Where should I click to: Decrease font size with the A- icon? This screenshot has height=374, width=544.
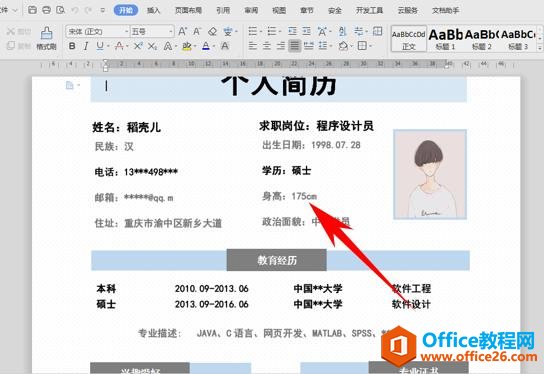coord(197,32)
